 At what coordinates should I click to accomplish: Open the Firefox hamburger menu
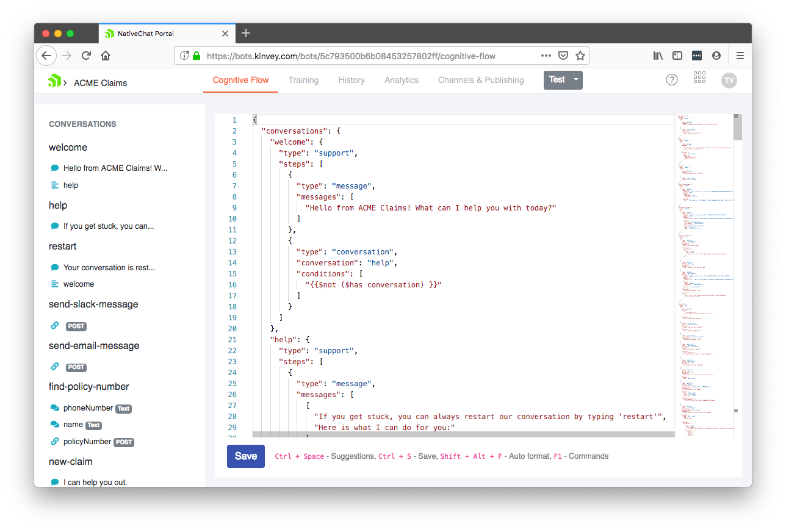click(740, 56)
